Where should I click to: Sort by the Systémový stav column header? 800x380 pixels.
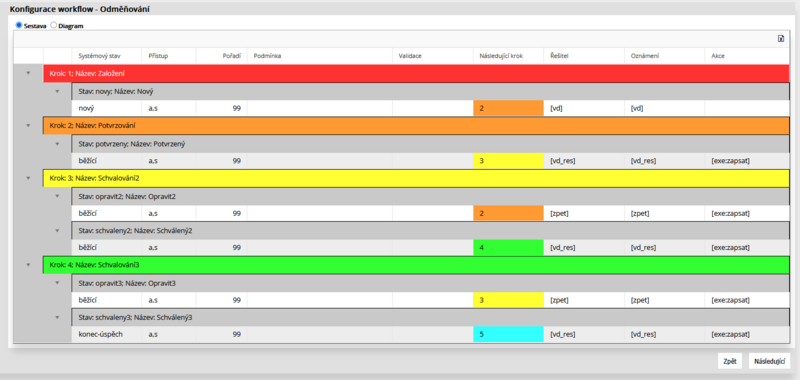tap(107, 56)
